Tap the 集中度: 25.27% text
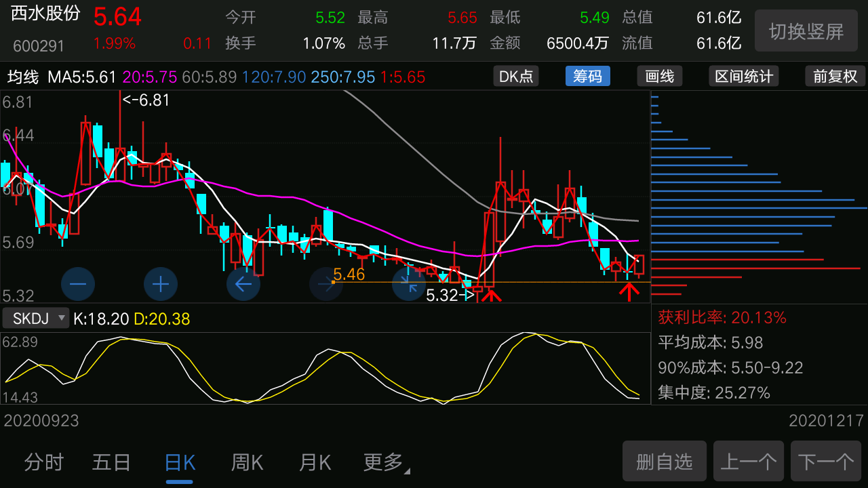Viewport: 868px width, 488px height. 714,392
